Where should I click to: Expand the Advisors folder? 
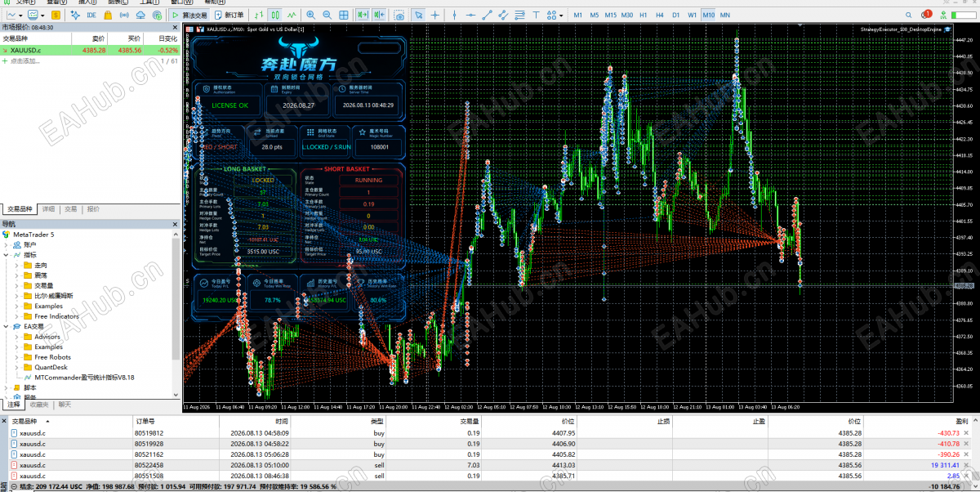point(17,336)
